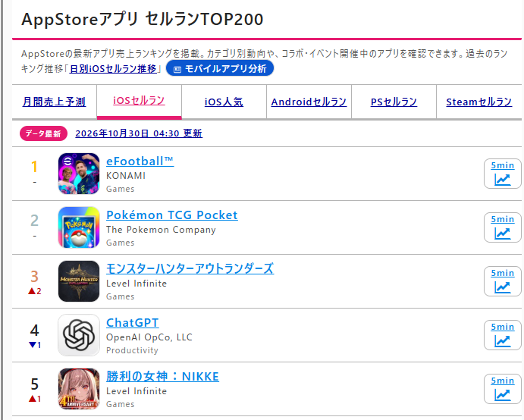The image size is (524, 420).
Task: Click Level Infinite under Monster Hunter
Action: (x=136, y=284)
